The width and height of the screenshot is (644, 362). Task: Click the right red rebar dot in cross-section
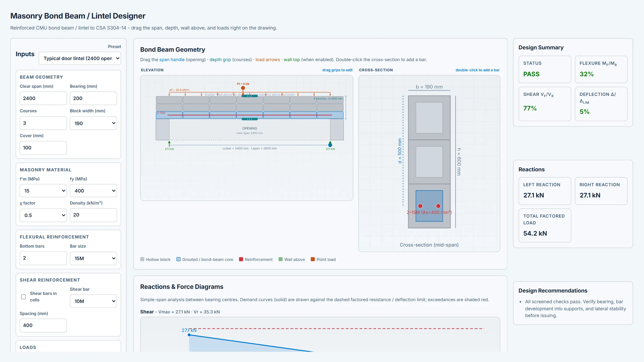(x=438, y=206)
